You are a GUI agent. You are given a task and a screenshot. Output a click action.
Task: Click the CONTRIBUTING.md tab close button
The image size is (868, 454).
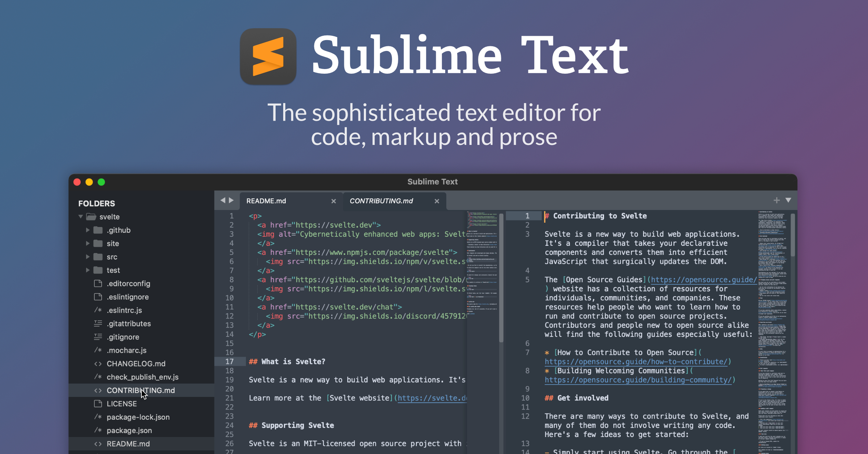(x=438, y=201)
